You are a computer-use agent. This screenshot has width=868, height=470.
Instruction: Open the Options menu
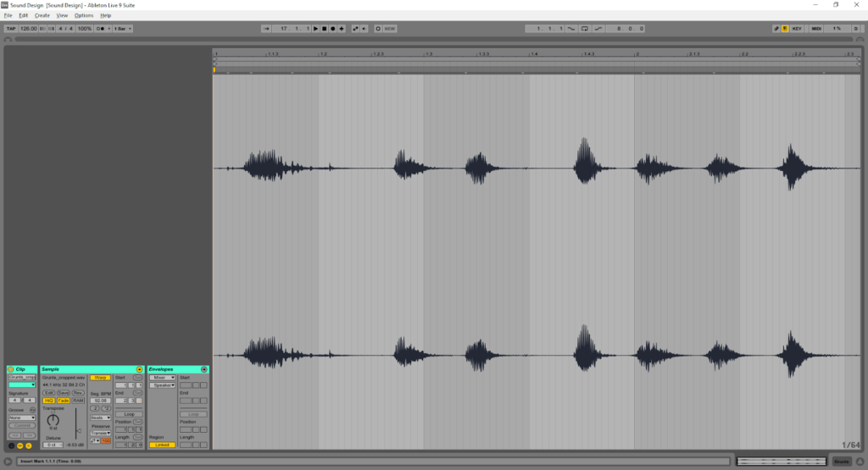pyautogui.click(x=84, y=15)
